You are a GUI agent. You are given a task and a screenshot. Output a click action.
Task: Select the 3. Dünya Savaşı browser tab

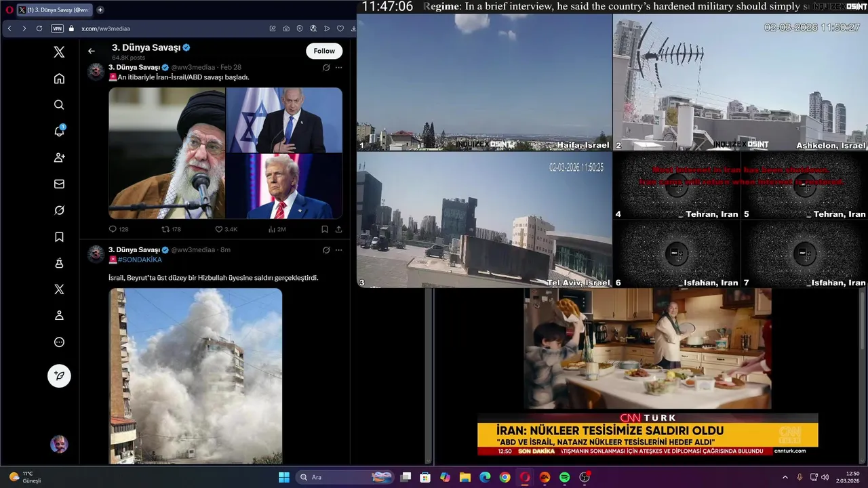[x=54, y=9]
